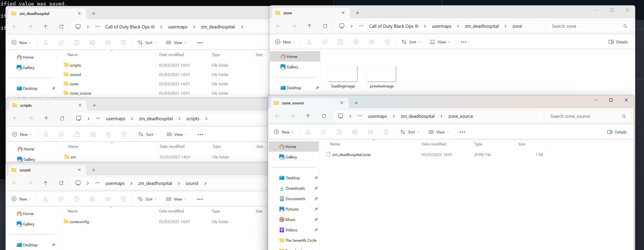Click the search magnifier in Search zone box
This screenshot has width=644, height=250.
[x=625, y=26]
